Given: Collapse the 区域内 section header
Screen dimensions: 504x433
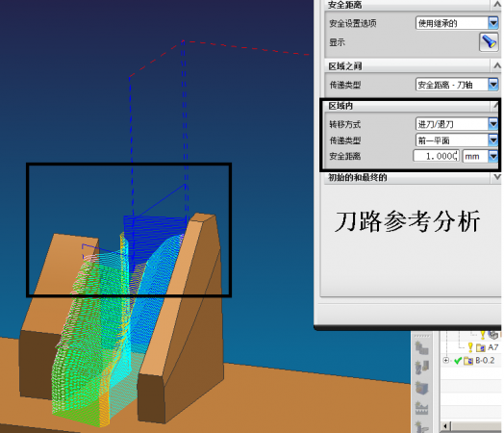Looking at the screenshot, I should [495, 106].
